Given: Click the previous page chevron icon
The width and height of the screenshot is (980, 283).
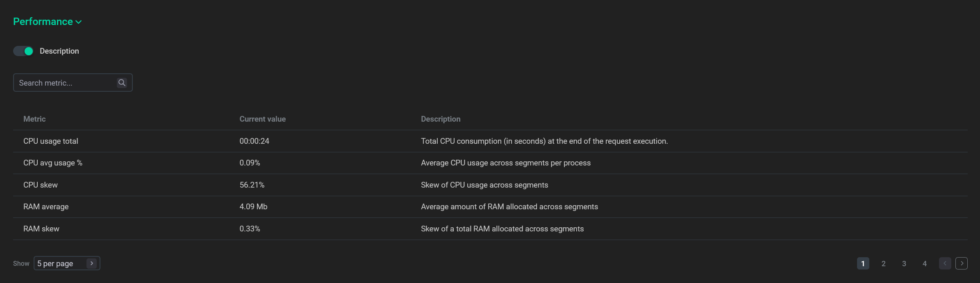Looking at the screenshot, I should pos(945,263).
